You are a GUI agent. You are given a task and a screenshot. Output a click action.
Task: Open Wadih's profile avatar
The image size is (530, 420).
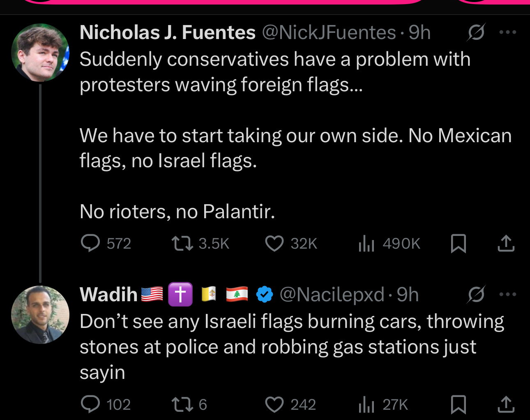tap(40, 314)
